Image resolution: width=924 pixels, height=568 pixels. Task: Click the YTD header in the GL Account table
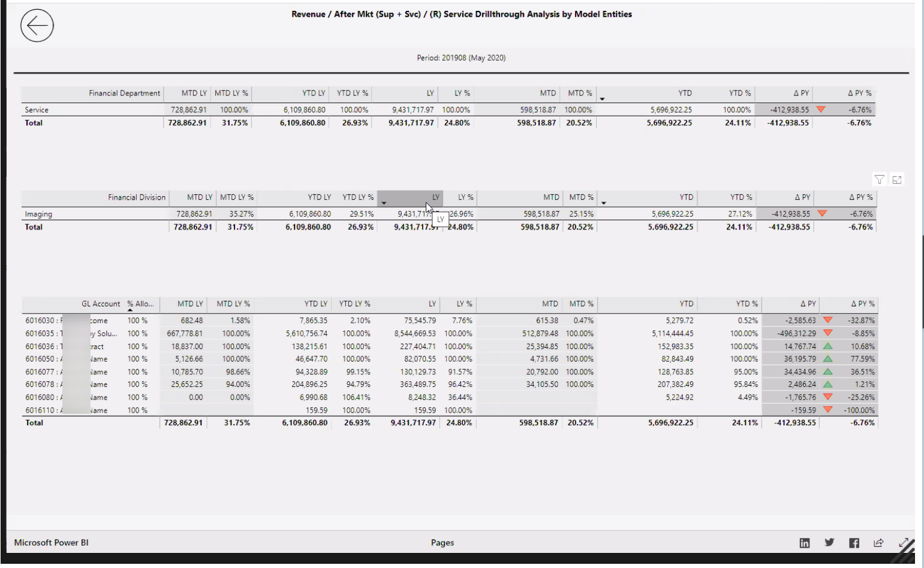[686, 304]
